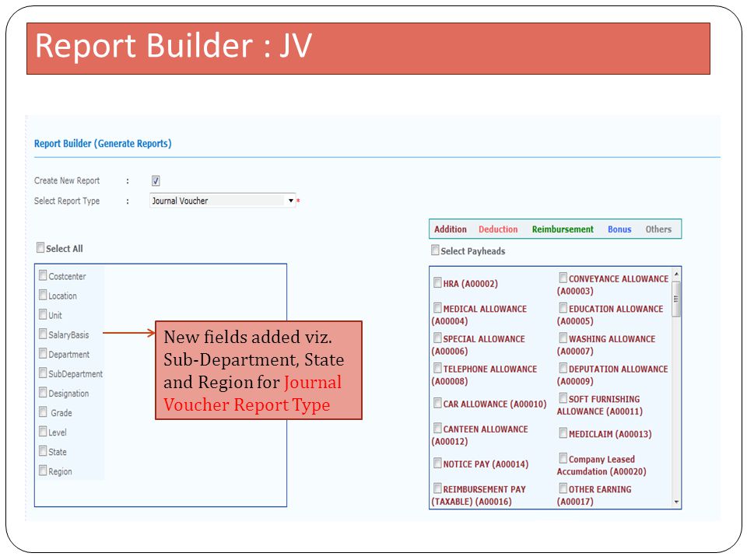Viewport: 747px width, 560px height.
Task: Tick Company Leased Accumdation (A00020) checkbox
Action: click(563, 458)
